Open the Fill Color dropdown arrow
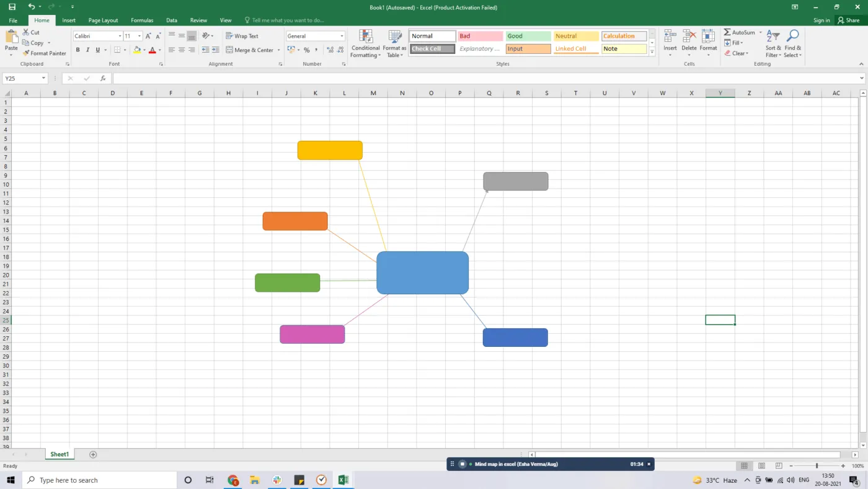Screen dimensions: 868x489 click(x=144, y=50)
